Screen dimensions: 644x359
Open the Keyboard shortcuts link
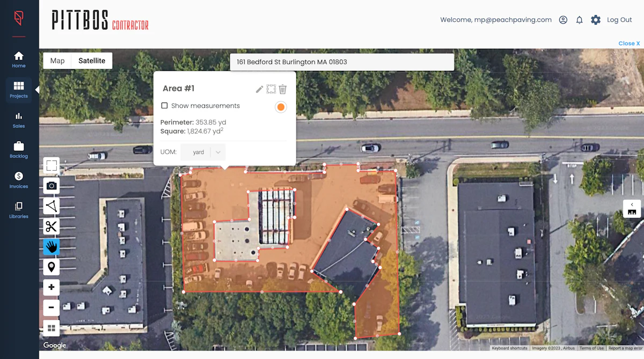coord(509,348)
